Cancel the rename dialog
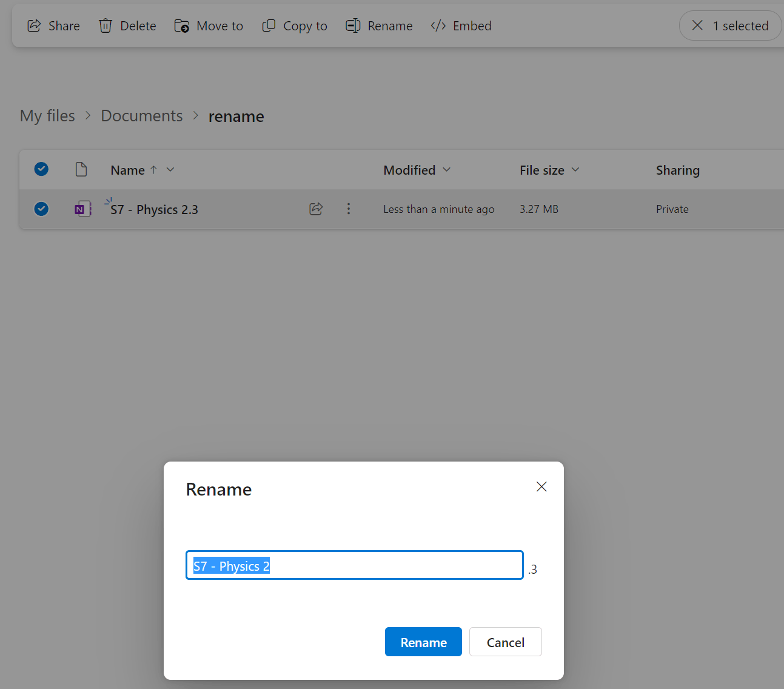This screenshot has width=784, height=689. (506, 642)
